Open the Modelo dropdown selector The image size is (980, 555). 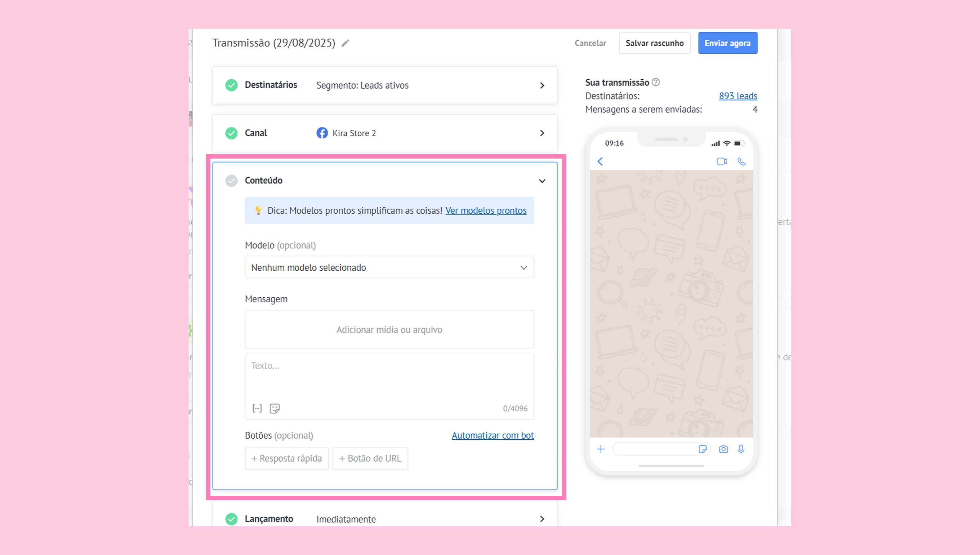pyautogui.click(x=389, y=267)
